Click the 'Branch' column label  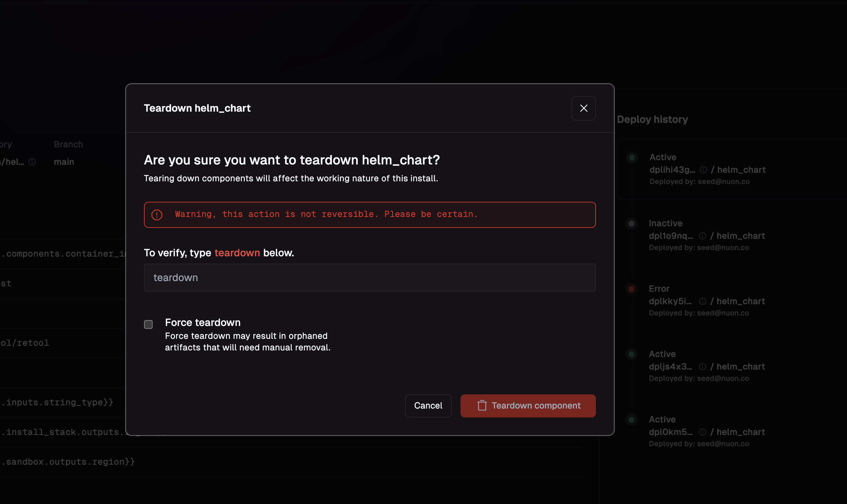[68, 144]
